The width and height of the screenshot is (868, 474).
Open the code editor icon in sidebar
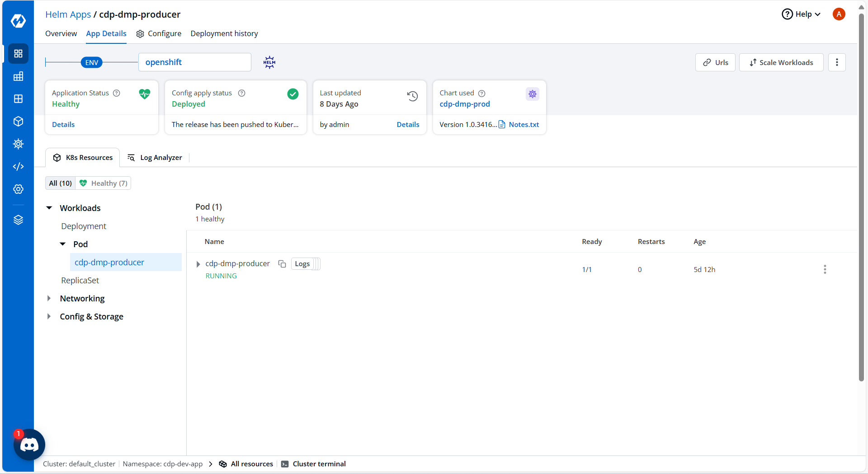(18, 167)
